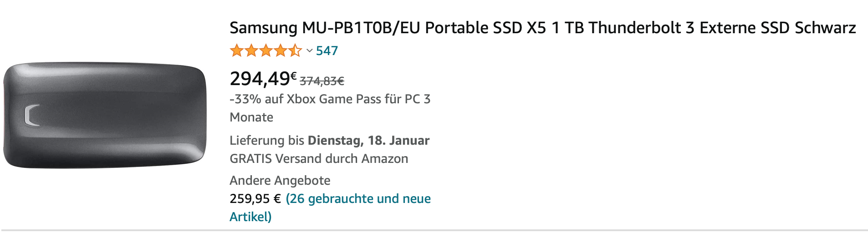This screenshot has height=233, width=868.
Task: Click the third rating star
Action: 266,51
